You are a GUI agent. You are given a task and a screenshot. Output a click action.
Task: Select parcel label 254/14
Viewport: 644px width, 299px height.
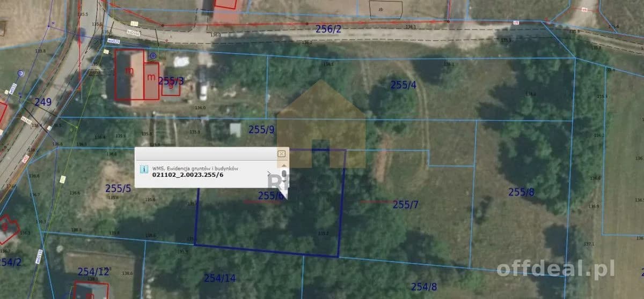point(219,278)
